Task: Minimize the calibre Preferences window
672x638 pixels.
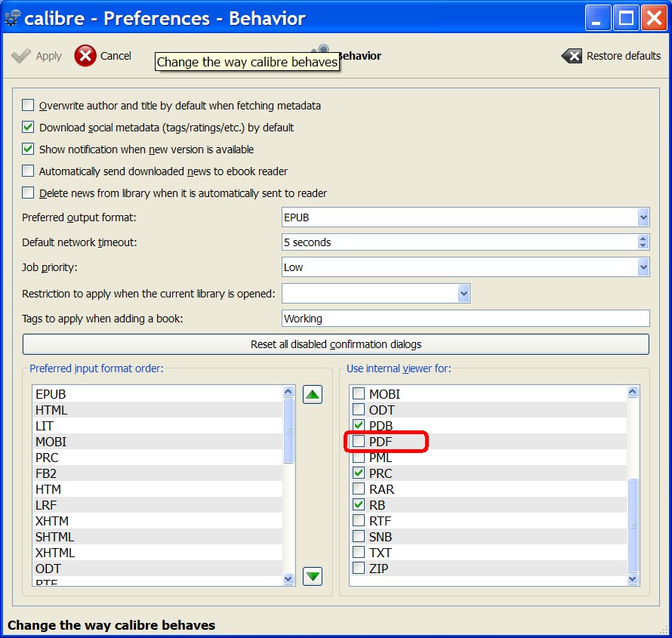Action: tap(598, 18)
